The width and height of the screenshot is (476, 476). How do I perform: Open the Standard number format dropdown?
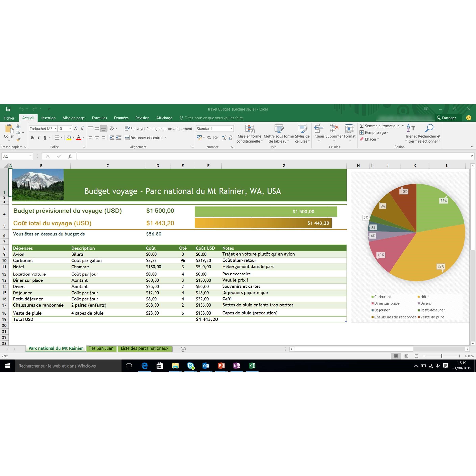click(232, 128)
